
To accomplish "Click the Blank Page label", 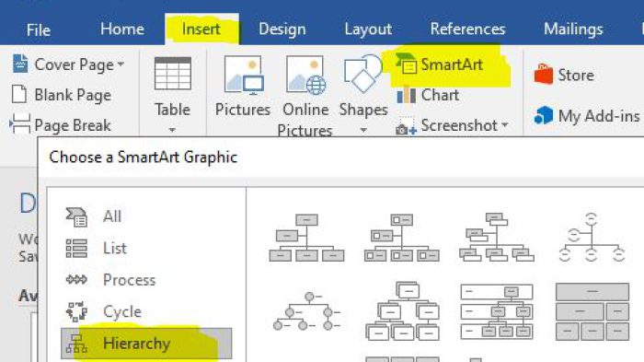I will (x=73, y=95).
